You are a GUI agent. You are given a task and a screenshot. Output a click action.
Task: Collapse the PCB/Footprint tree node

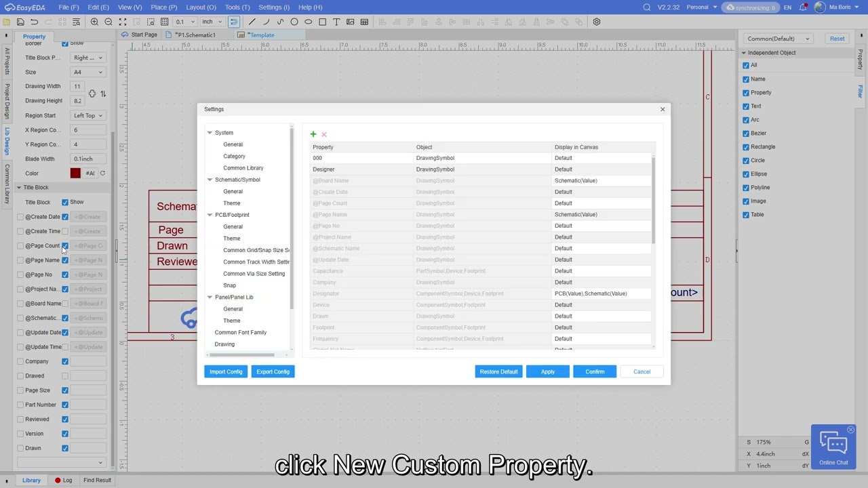(x=210, y=215)
